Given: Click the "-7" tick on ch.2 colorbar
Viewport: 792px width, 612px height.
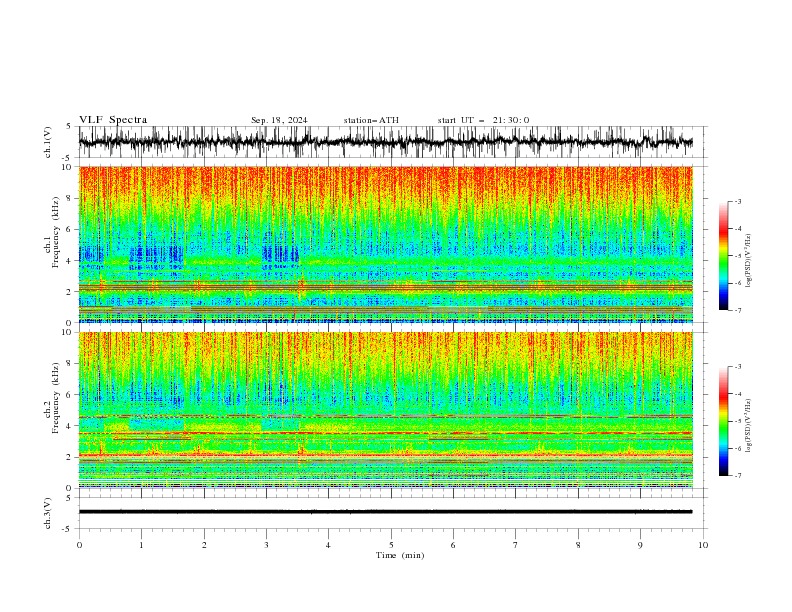Looking at the screenshot, I should point(738,476).
